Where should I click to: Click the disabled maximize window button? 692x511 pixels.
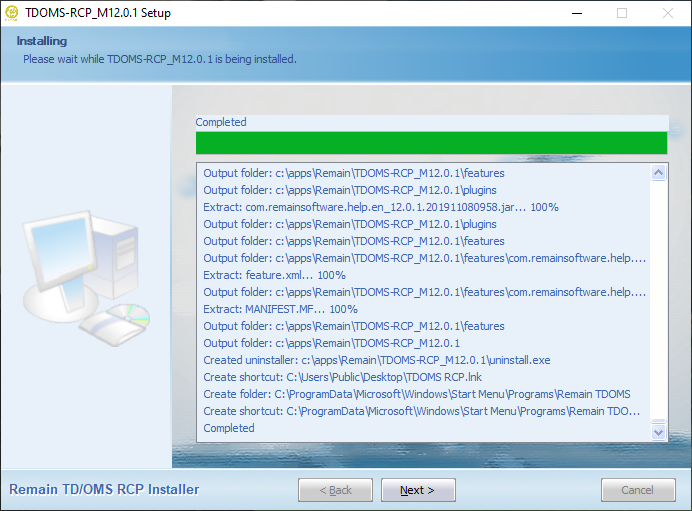tap(622, 13)
